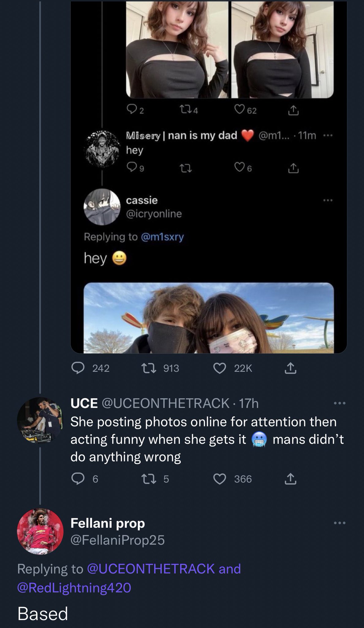The image size is (364, 628).
Task: Open UCE's profile avatar
Action: pyautogui.click(x=40, y=420)
